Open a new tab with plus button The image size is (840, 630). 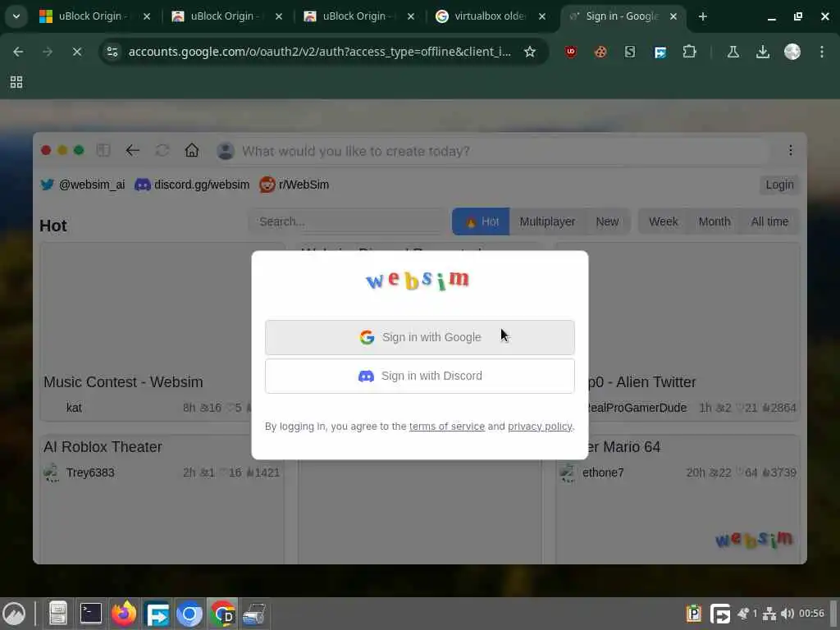[x=703, y=16]
